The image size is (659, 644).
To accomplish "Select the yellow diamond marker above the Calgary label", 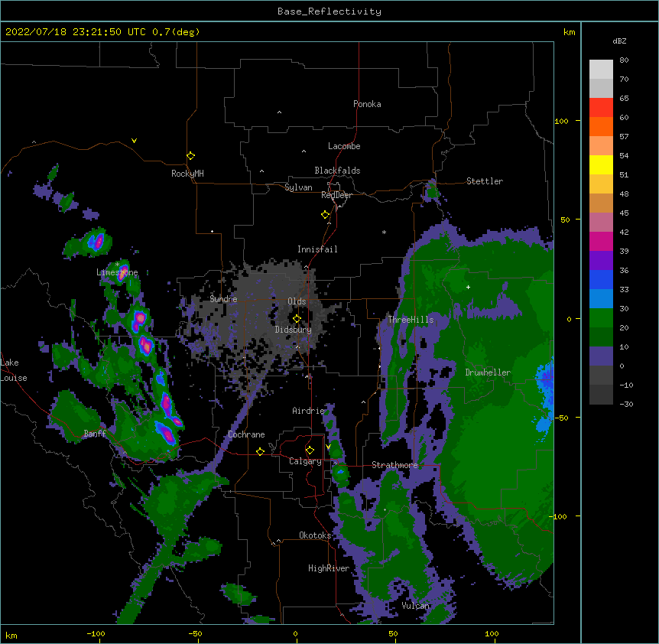I will [x=310, y=450].
